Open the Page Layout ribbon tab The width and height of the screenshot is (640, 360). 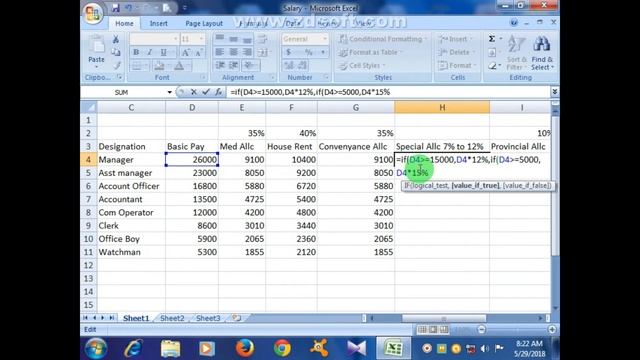coord(204,24)
